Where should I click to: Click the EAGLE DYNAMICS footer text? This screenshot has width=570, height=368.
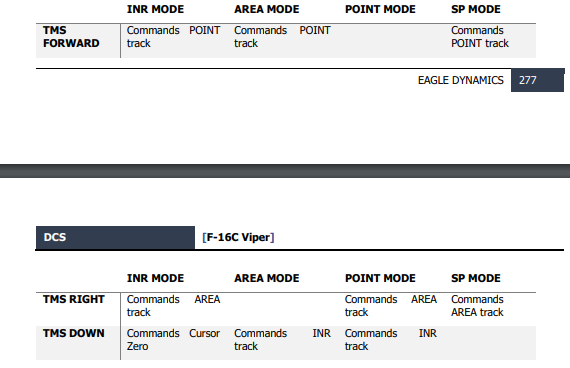point(461,80)
